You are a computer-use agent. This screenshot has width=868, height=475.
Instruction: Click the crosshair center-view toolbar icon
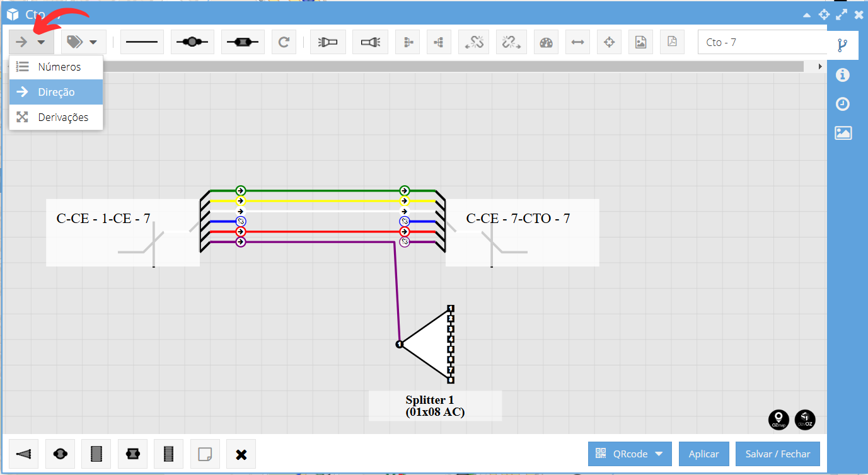point(609,42)
